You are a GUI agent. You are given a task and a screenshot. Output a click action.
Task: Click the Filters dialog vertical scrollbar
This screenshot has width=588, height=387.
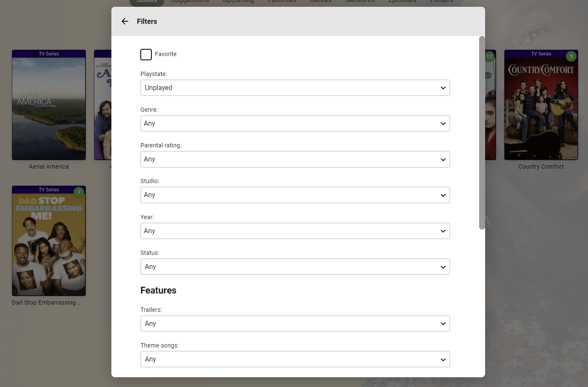pos(482,133)
